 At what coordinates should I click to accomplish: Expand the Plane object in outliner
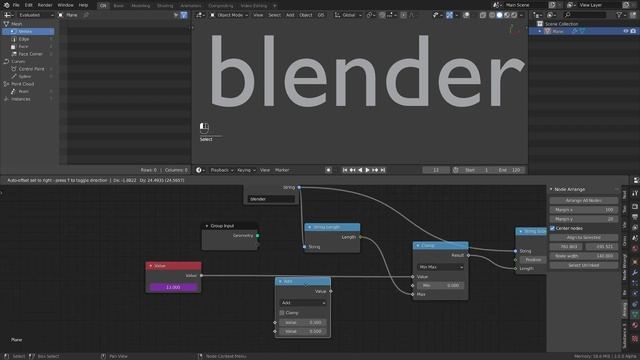tap(540, 31)
